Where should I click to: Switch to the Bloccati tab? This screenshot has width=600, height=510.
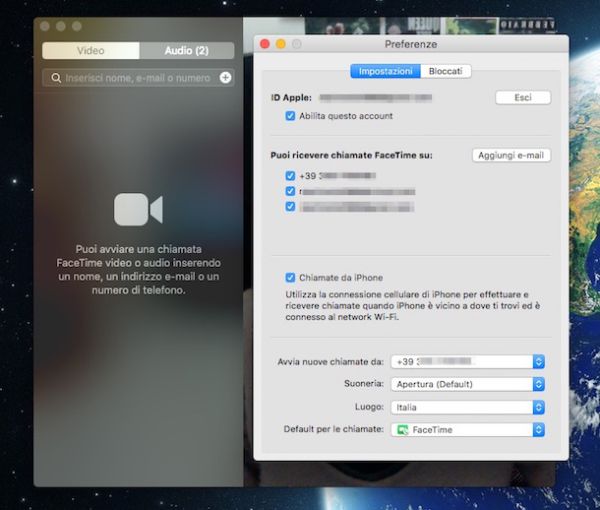446,71
